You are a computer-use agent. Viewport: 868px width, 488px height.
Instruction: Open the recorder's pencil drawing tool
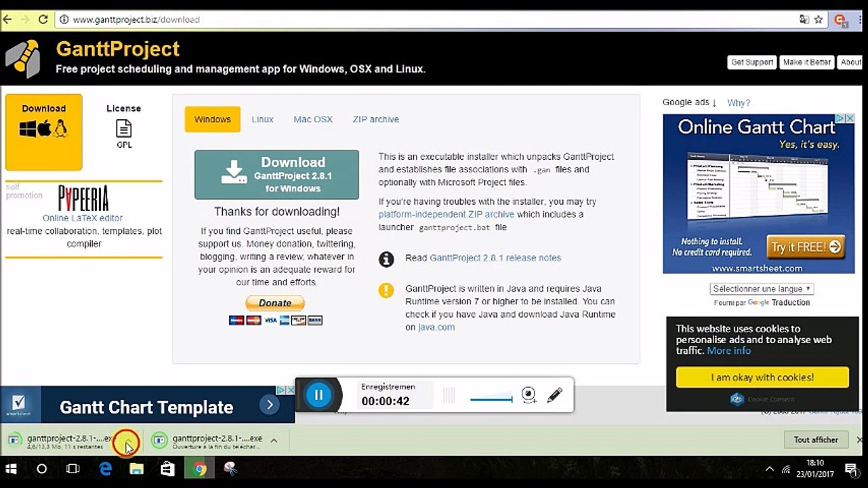[x=555, y=395]
